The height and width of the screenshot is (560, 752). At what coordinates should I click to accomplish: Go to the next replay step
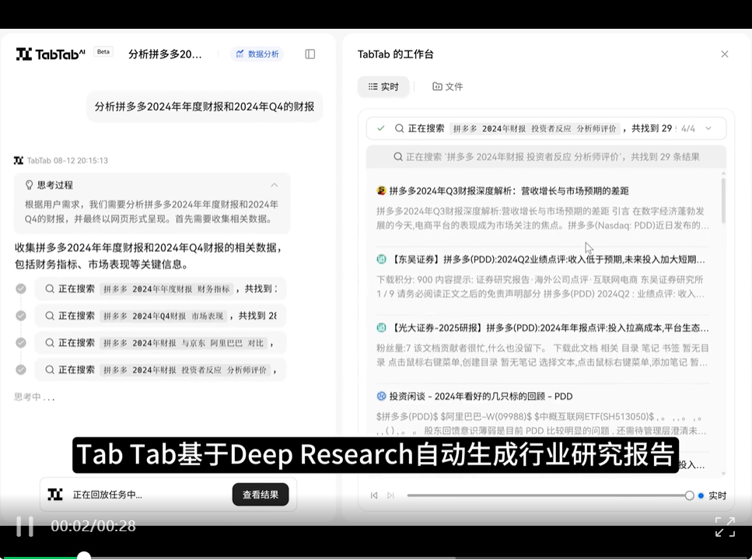pyautogui.click(x=390, y=495)
